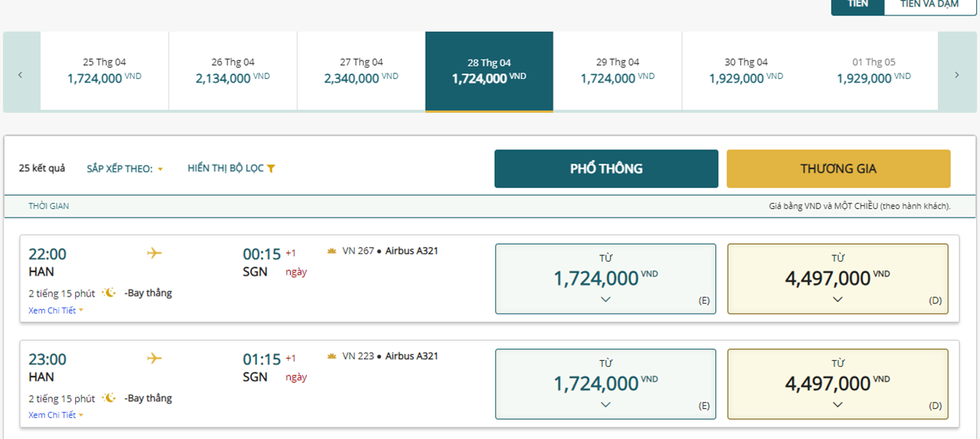Screen dimensions: 980x439
Task: Click the filter funnel icon
Action: 271,169
